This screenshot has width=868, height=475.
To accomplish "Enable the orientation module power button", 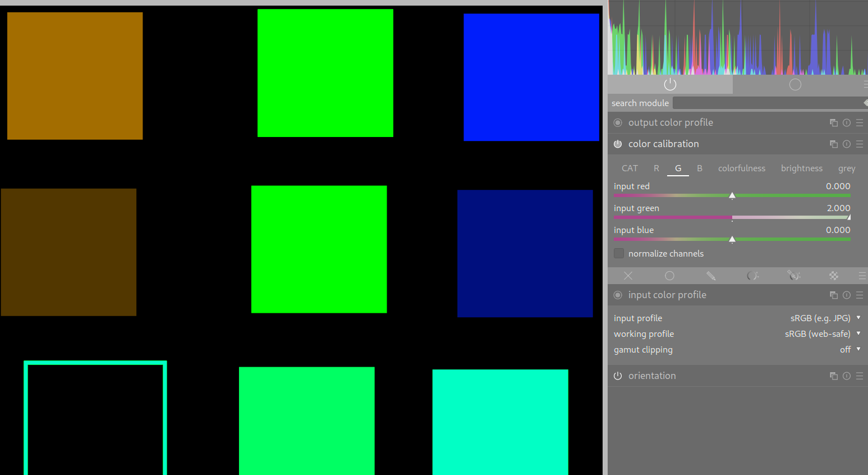I will click(x=618, y=376).
